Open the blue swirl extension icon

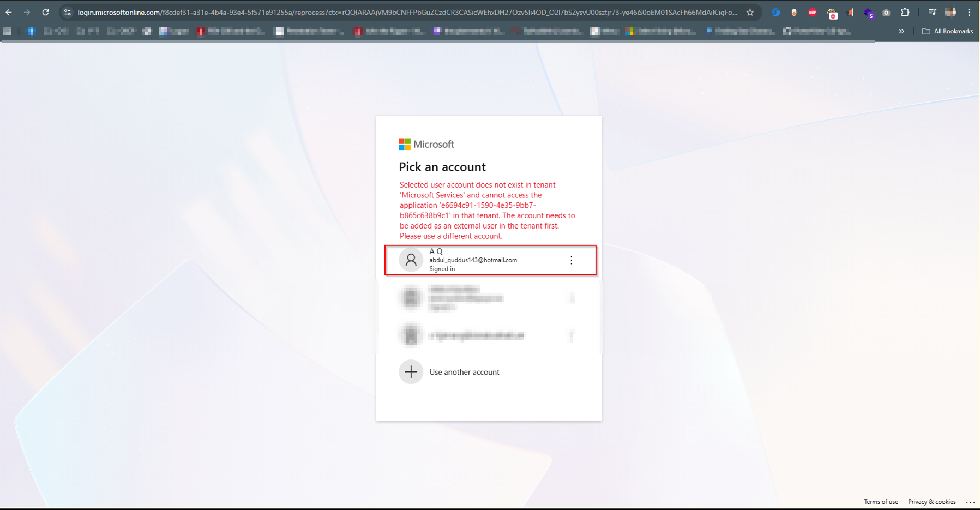pyautogui.click(x=775, y=12)
